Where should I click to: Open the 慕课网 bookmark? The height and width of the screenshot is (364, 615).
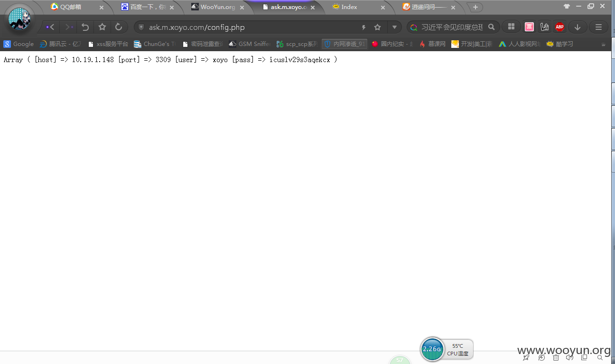(x=432, y=44)
